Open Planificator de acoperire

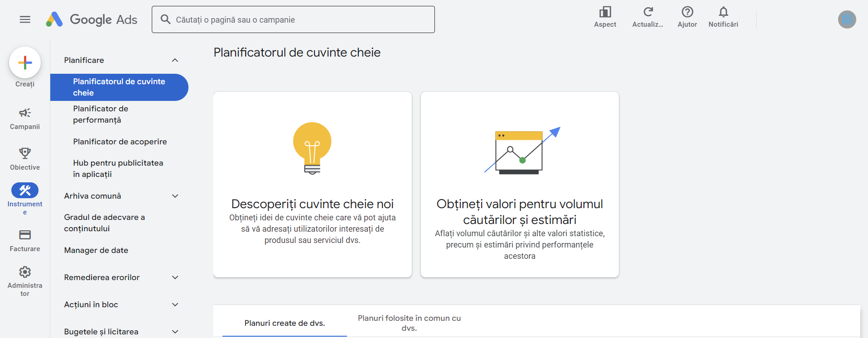[119, 142]
